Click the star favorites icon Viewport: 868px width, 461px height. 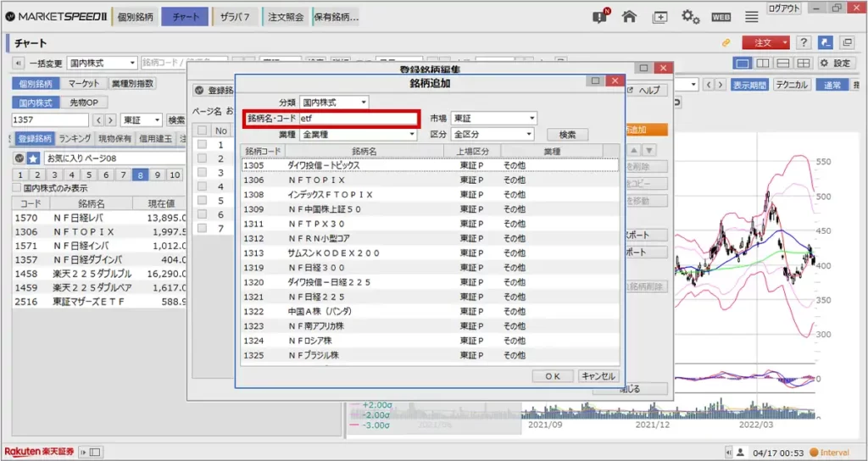33,158
